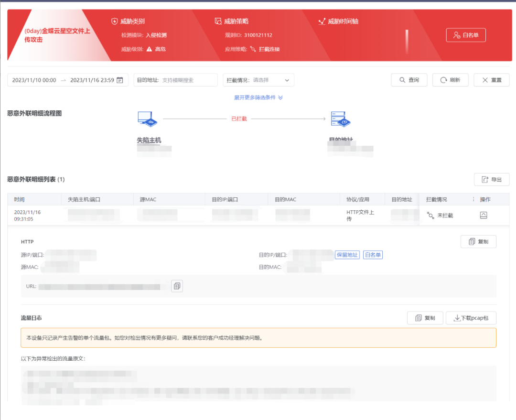Viewport: 516px width, 420px height.
Task: Click the 复制 button in 流量日志 section
Action: [x=425, y=318]
